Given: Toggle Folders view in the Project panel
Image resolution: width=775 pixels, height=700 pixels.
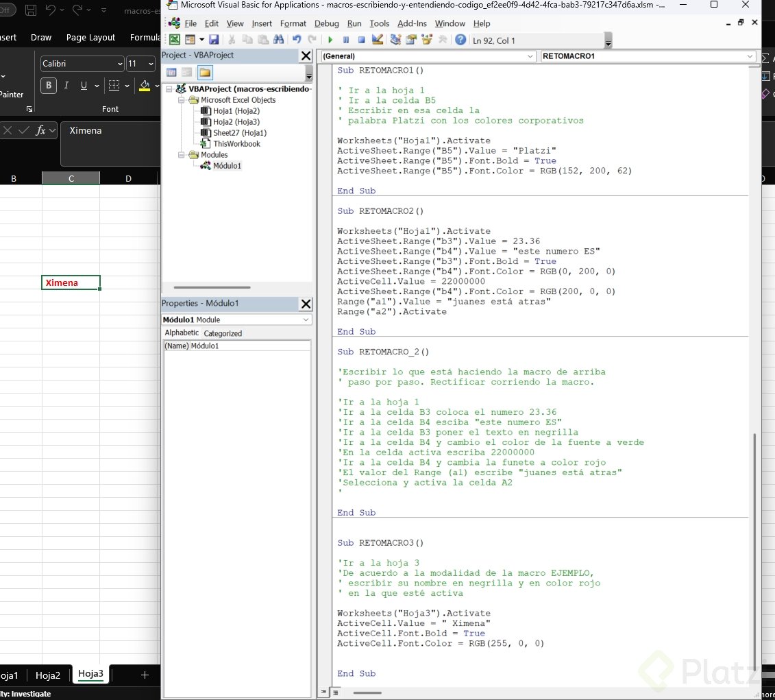Looking at the screenshot, I should [x=205, y=73].
